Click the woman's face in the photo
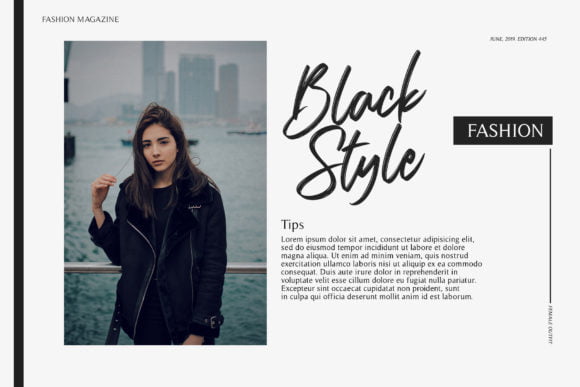Viewport: 580px width, 387px height. (159, 148)
